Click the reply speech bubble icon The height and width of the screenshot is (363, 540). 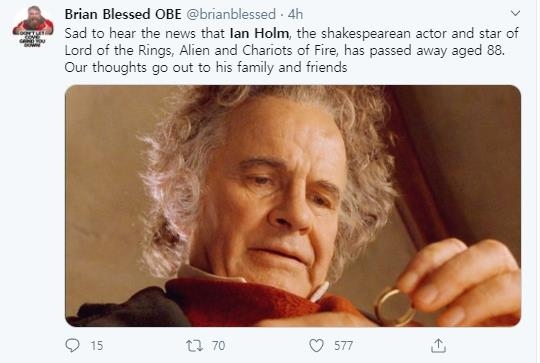pyautogui.click(x=72, y=345)
